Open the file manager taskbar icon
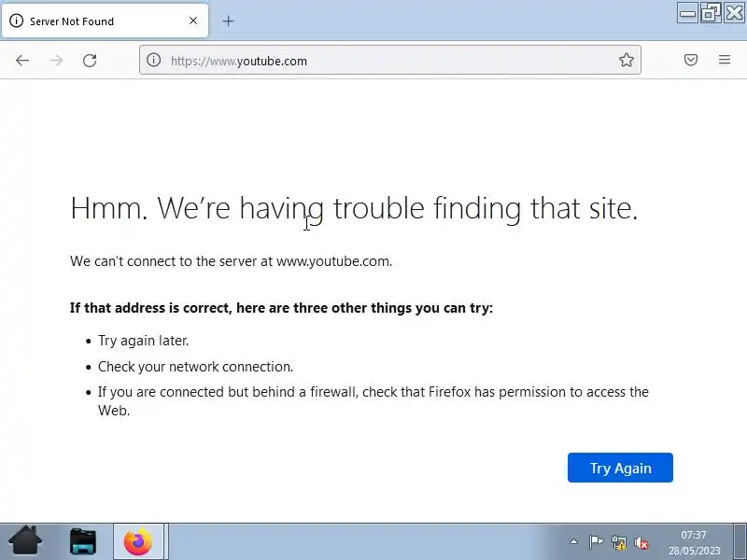The width and height of the screenshot is (747, 560). tap(83, 541)
